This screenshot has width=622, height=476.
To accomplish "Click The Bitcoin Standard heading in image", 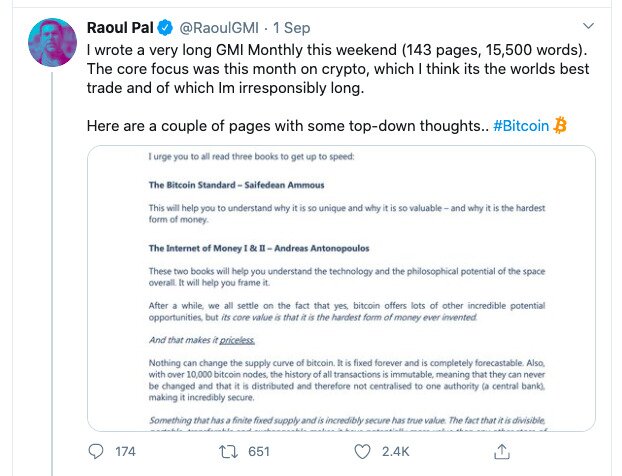I will (236, 185).
